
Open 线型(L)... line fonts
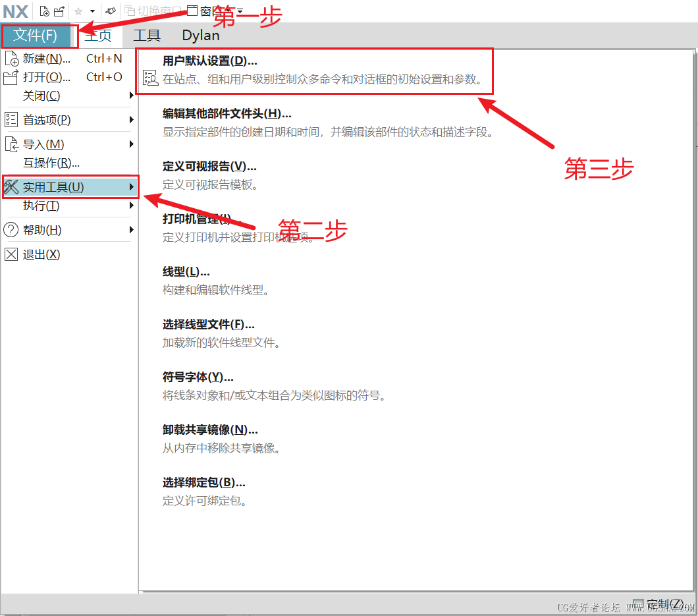point(186,271)
